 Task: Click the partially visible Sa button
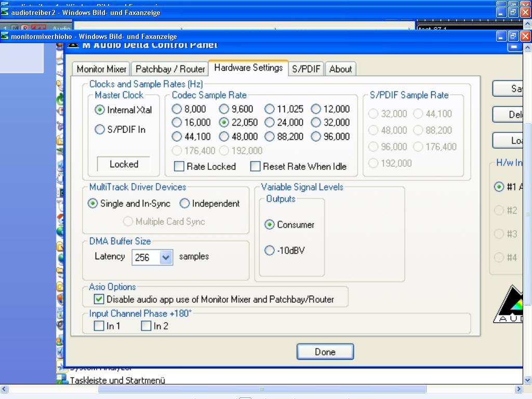508,88
